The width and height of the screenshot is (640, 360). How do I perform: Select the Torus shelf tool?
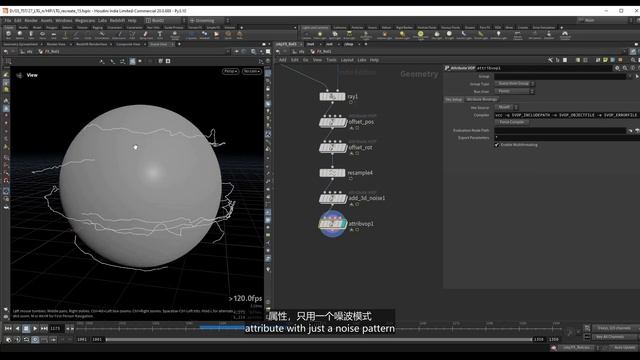[x=42, y=35]
